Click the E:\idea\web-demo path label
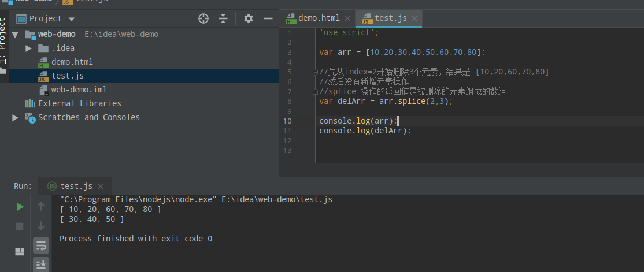The height and width of the screenshot is (272, 644). [x=121, y=35]
